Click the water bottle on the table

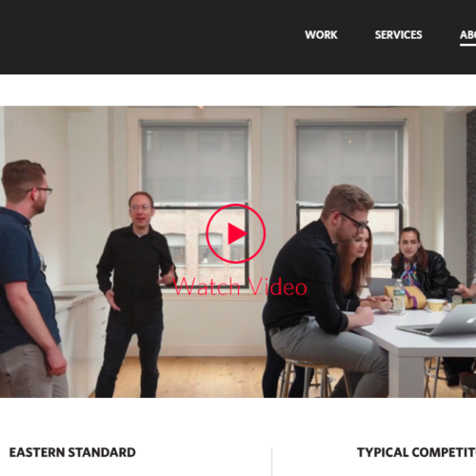click(399, 297)
